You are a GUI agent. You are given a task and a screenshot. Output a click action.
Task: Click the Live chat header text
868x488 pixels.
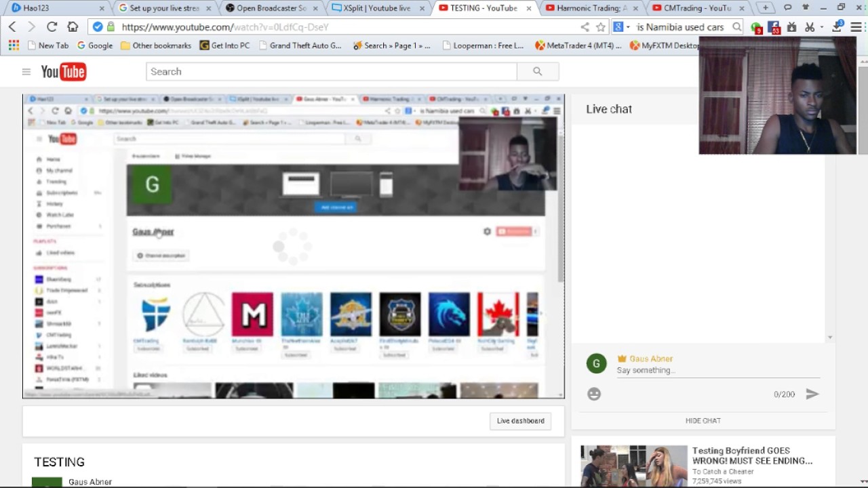pos(609,109)
